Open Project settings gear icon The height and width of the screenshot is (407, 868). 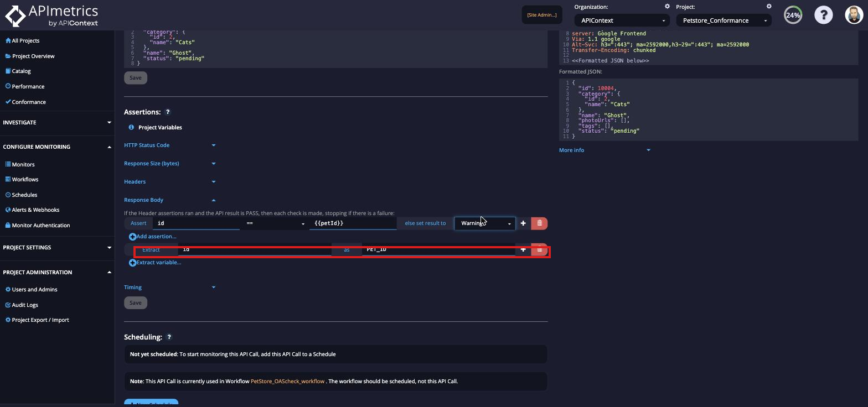click(769, 7)
